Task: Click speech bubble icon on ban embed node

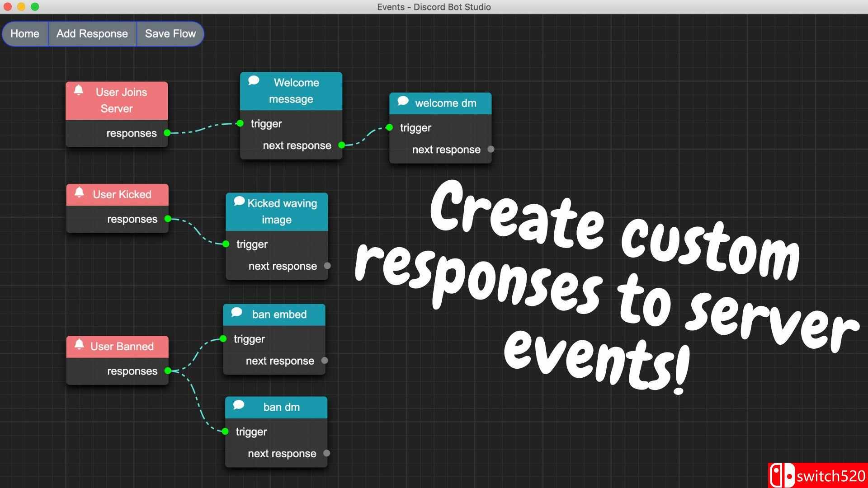Action: (x=236, y=312)
